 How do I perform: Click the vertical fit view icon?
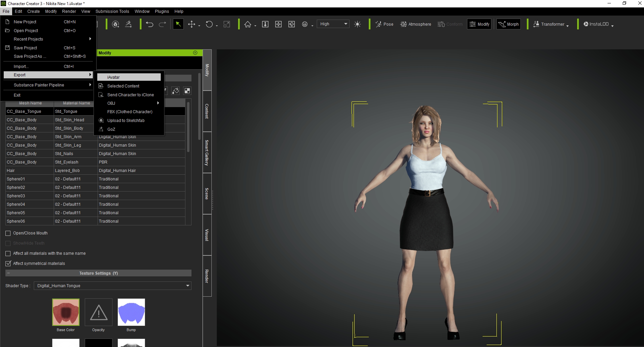click(x=265, y=24)
